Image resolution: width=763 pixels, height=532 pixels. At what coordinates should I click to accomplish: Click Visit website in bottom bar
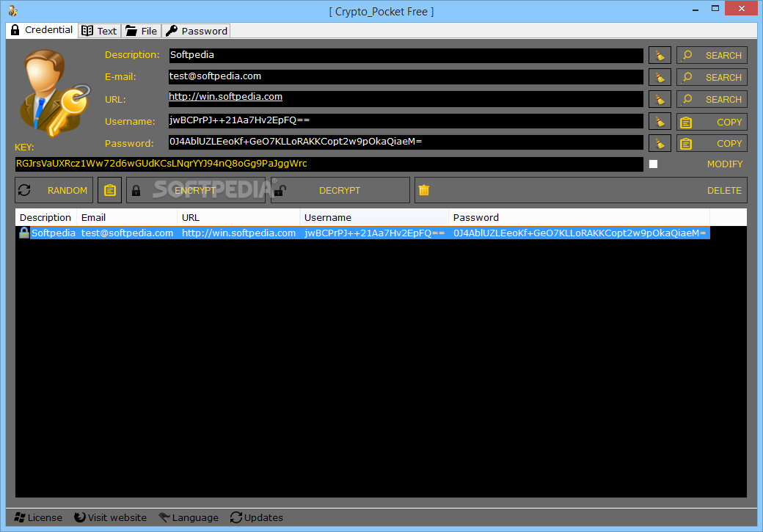tap(111, 517)
